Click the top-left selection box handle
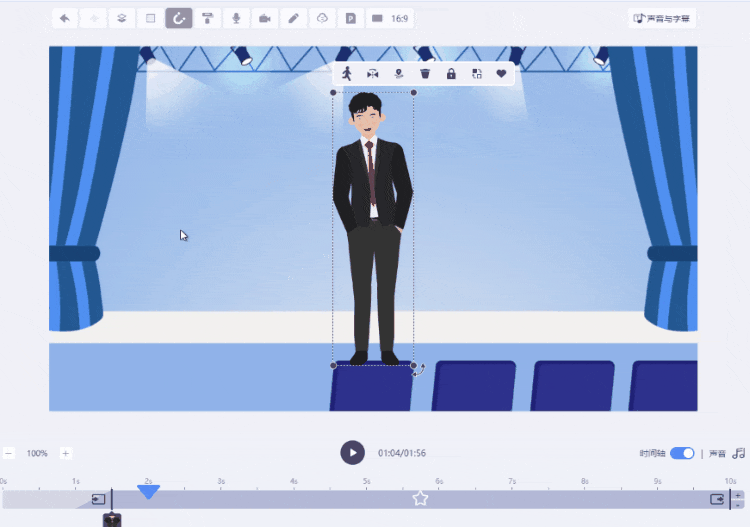The image size is (750, 527). click(x=333, y=93)
